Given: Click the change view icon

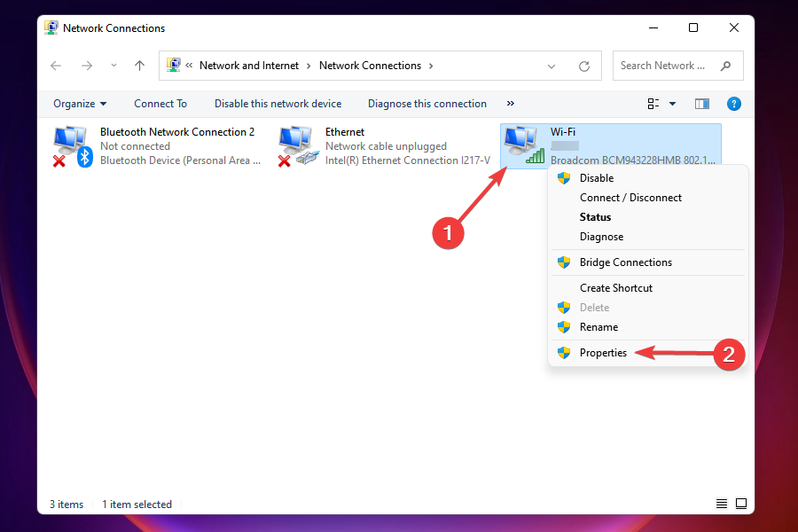Looking at the screenshot, I should pyautogui.click(x=653, y=104).
